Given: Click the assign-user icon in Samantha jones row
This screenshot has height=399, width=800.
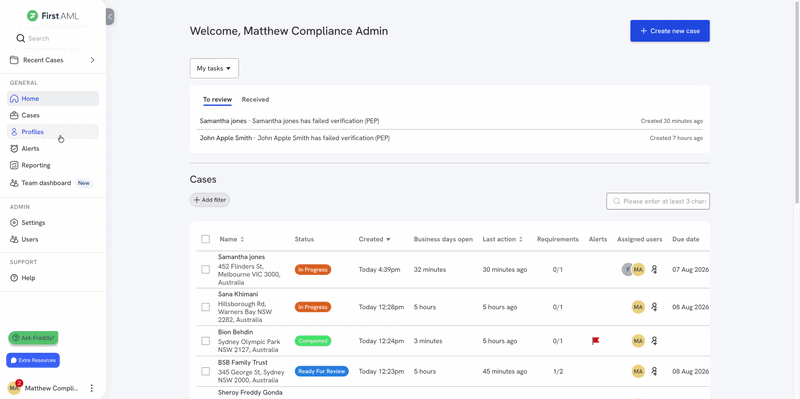Looking at the screenshot, I should click(655, 269).
